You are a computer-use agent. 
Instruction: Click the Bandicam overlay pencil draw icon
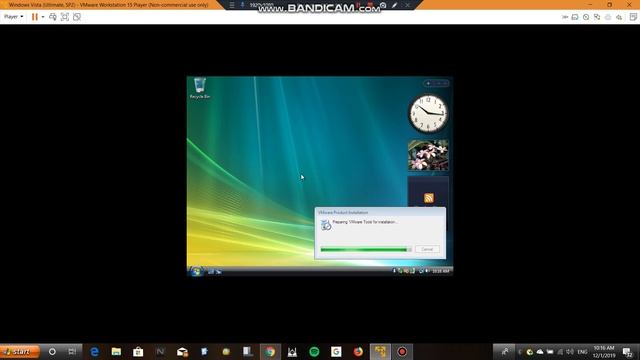point(394,5)
